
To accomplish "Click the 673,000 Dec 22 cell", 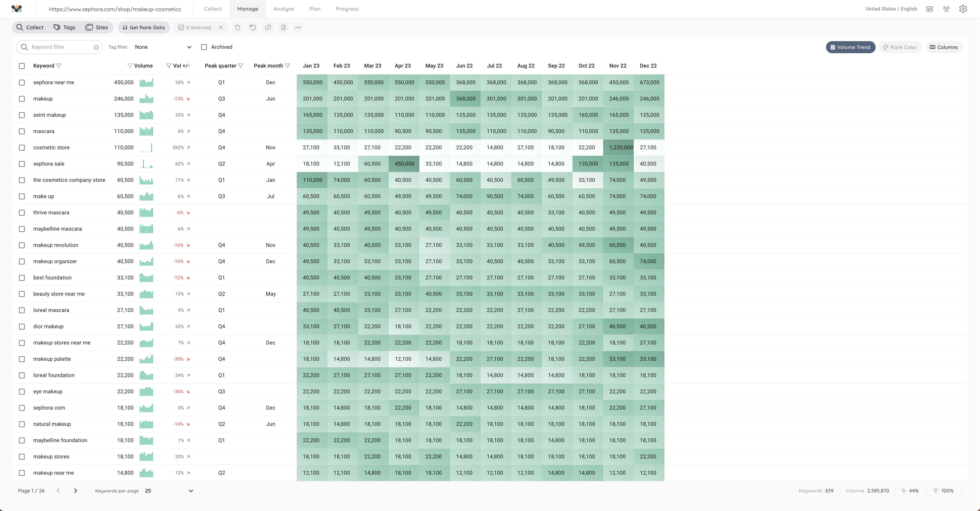I will tap(649, 82).
